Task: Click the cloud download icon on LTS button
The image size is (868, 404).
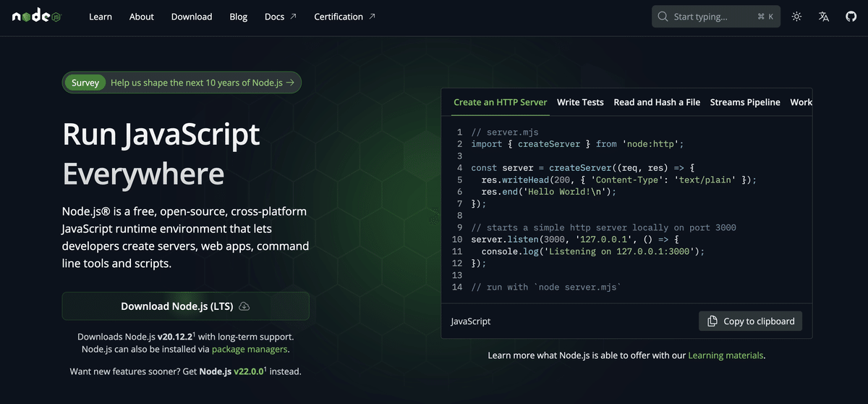Action: 244,306
